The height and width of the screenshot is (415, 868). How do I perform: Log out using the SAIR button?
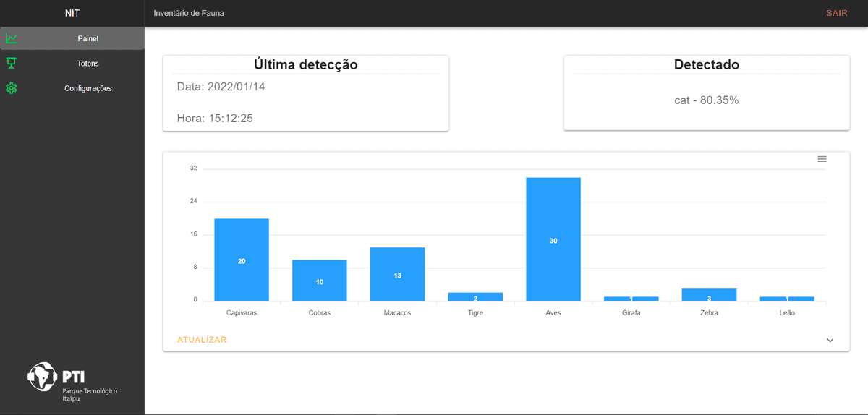(x=836, y=13)
